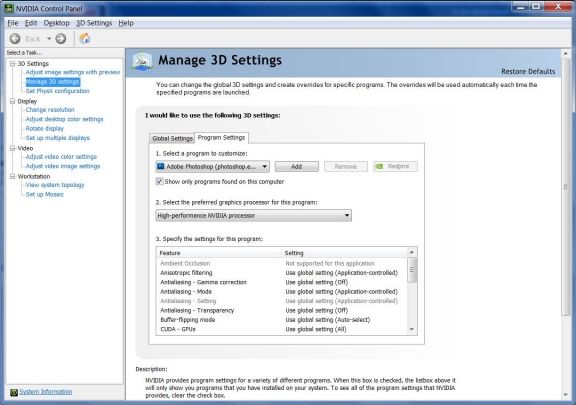576x405 pixels.
Task: Click the NVIDIA Control Panel title icon
Action: (8, 8)
